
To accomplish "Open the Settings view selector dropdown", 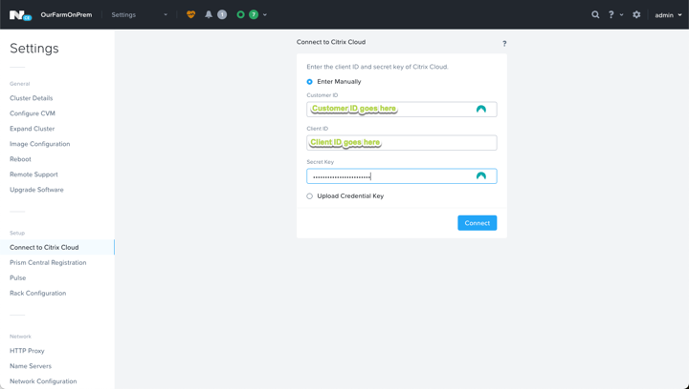I will (139, 15).
